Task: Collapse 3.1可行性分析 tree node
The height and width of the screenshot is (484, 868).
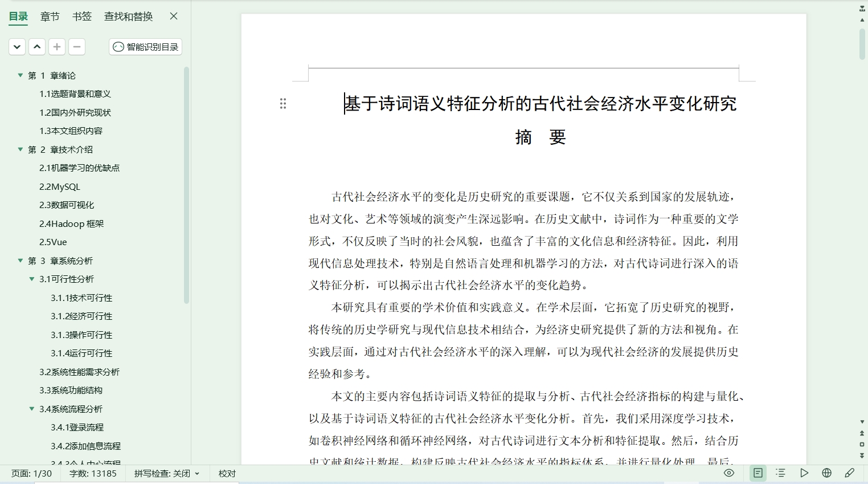Action: (x=32, y=279)
